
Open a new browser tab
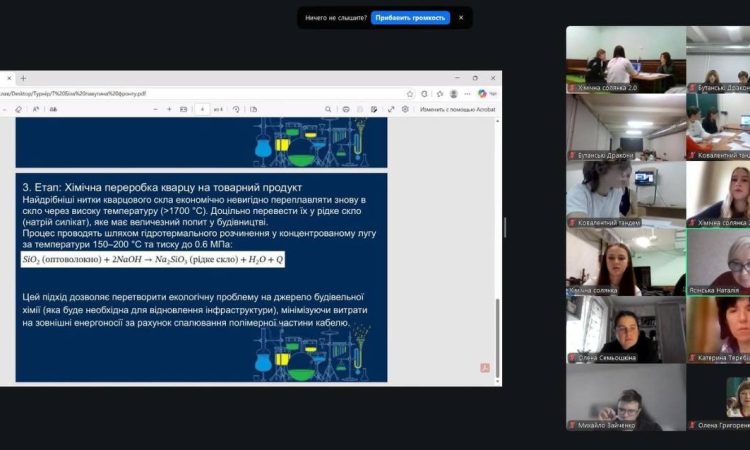pos(23,78)
